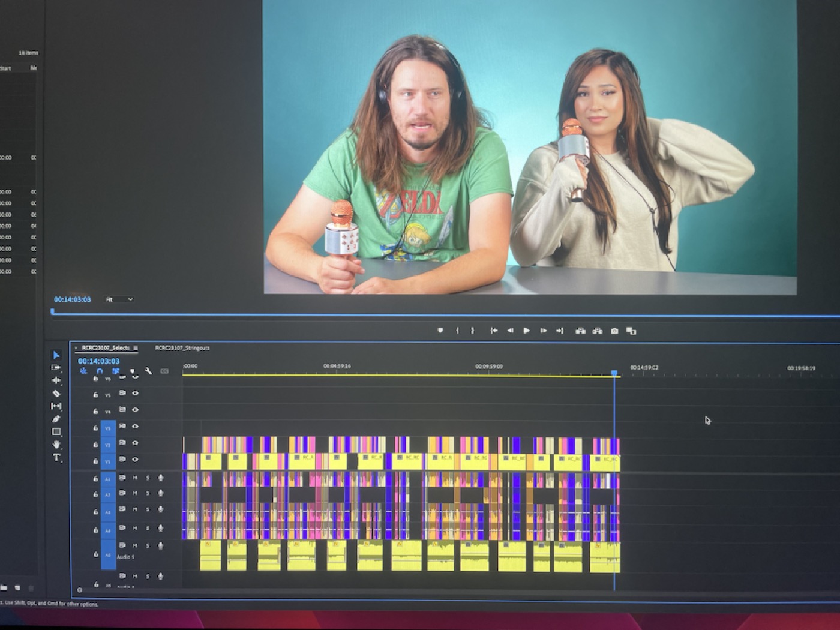Click Mark Out button in monitor

click(473, 331)
